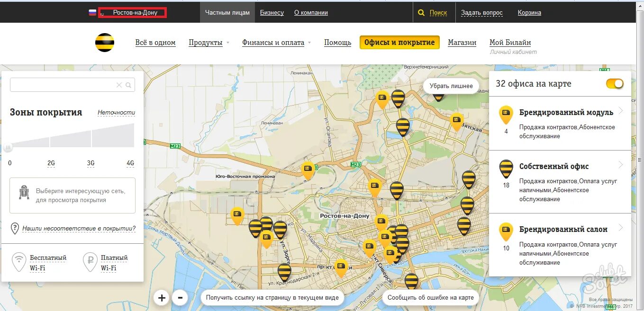Click the count 18 under Собственный офис
This screenshot has height=311, width=644.
tap(506, 185)
